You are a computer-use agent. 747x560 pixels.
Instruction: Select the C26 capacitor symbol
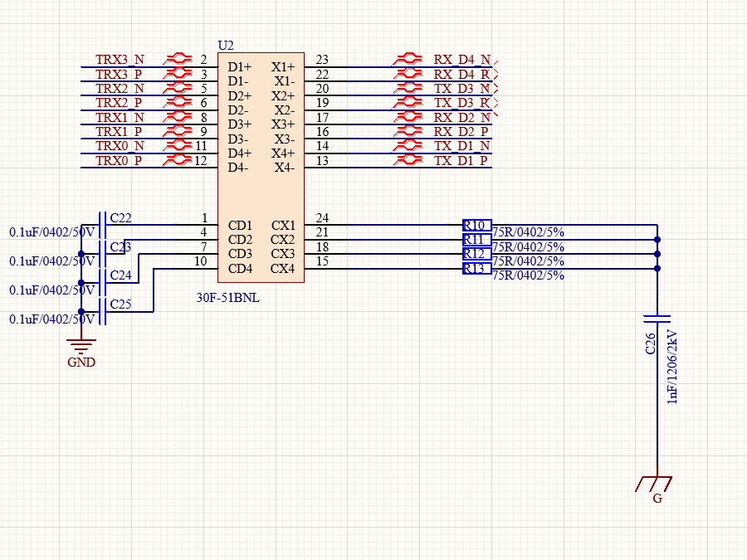tap(657, 318)
